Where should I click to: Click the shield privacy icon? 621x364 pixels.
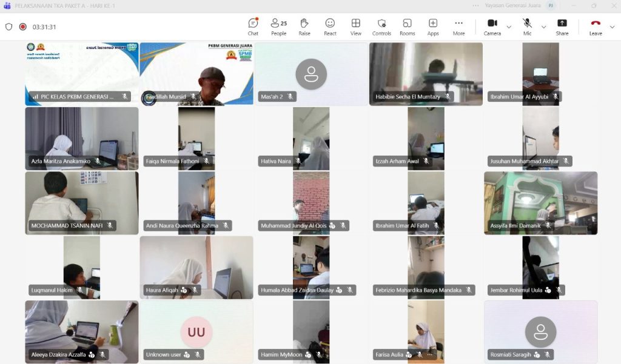tap(8, 27)
